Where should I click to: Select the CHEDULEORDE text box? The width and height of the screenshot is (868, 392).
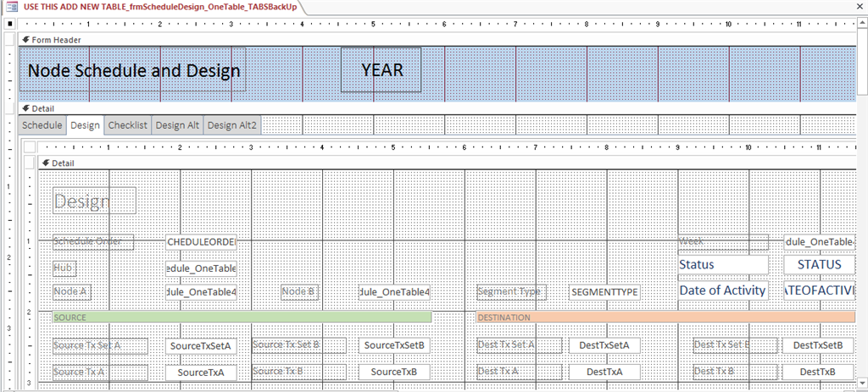click(201, 241)
